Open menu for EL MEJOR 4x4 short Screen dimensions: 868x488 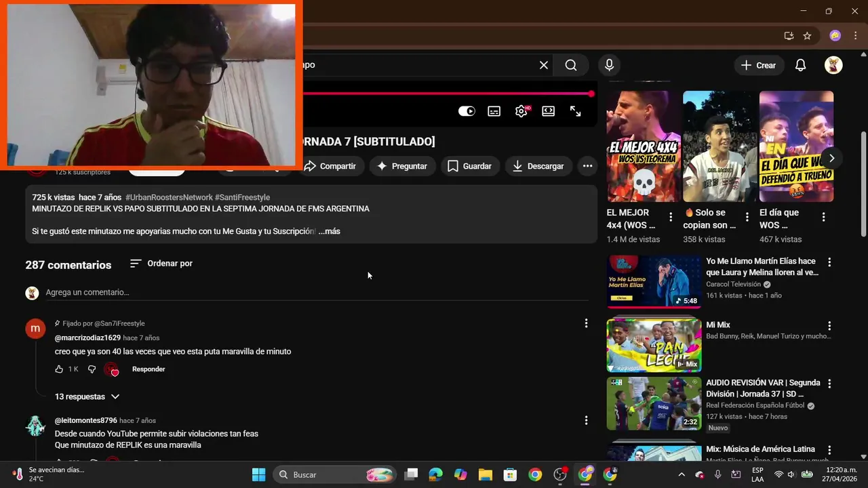click(x=671, y=218)
